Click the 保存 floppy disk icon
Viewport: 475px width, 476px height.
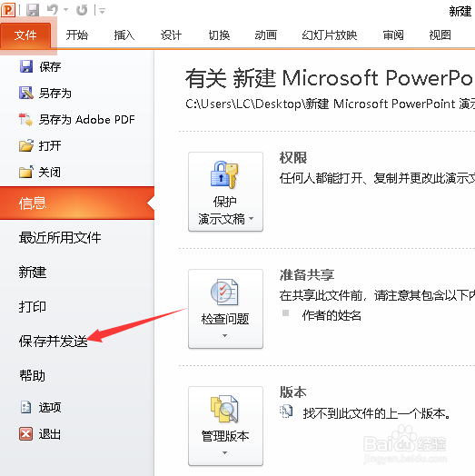tap(26, 66)
